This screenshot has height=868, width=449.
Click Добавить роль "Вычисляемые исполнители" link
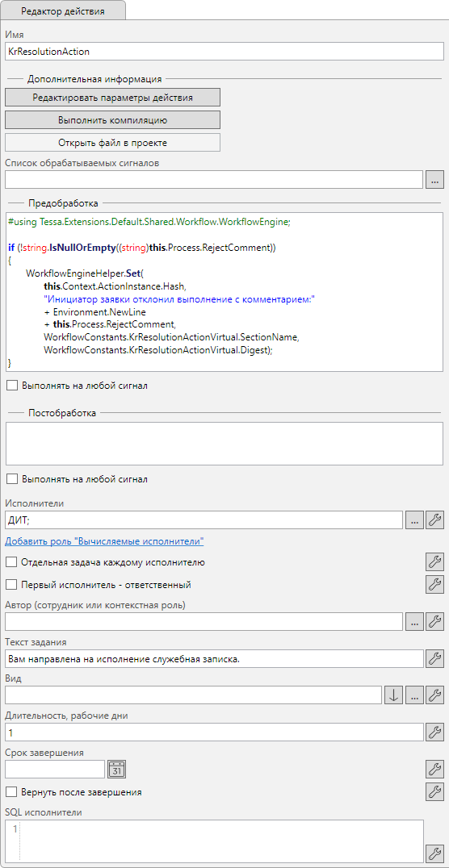point(104,540)
